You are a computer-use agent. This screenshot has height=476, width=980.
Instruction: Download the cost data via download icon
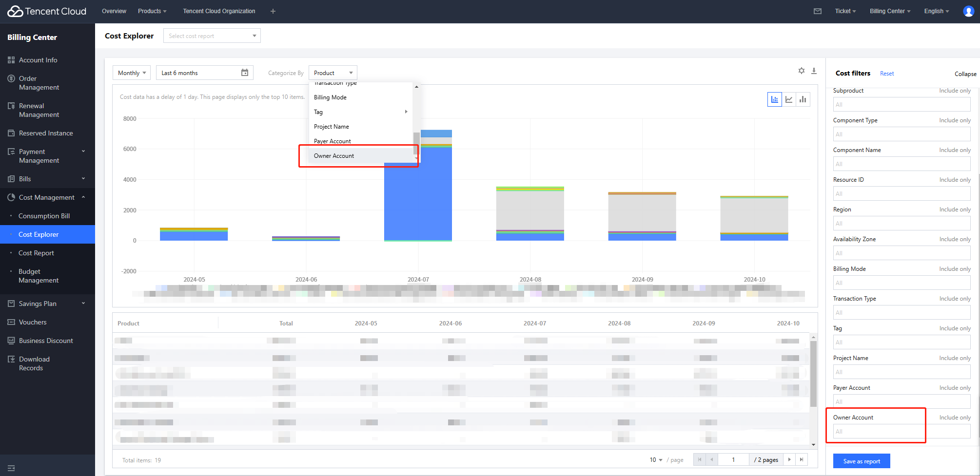[814, 71]
